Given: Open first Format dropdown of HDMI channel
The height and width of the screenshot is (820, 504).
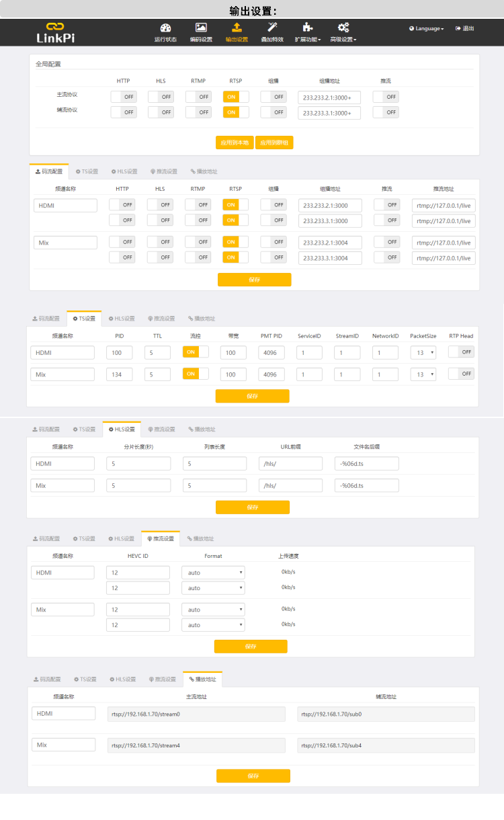Looking at the screenshot, I should [213, 573].
